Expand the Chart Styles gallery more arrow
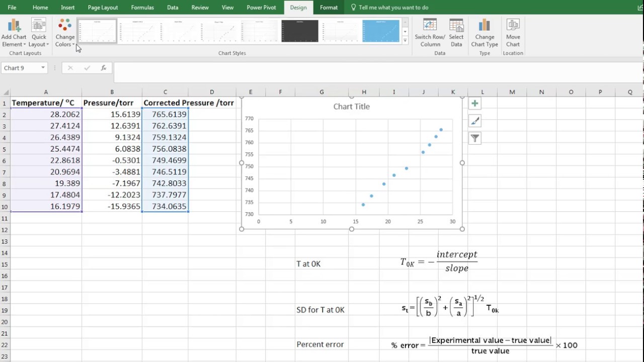 [x=405, y=41]
